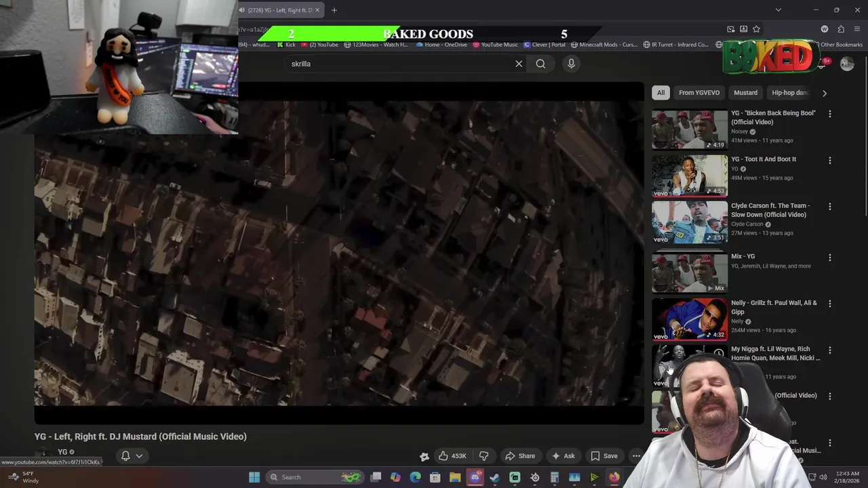Save the video to a playlist
Screen dimensions: 868x488
click(x=604, y=456)
